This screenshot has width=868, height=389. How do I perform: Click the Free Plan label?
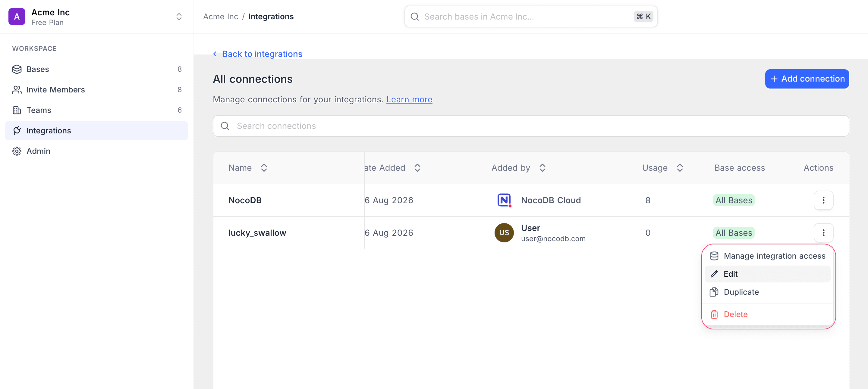point(47,23)
